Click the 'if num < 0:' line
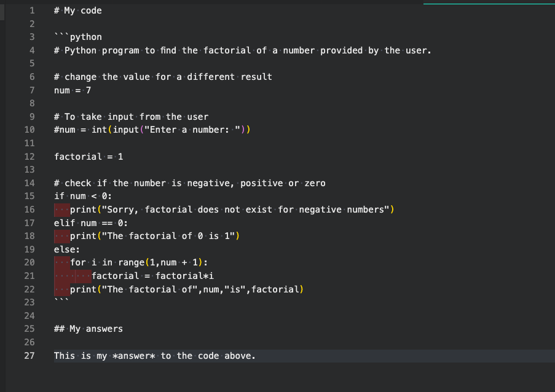This screenshot has width=555, height=392. pos(83,196)
